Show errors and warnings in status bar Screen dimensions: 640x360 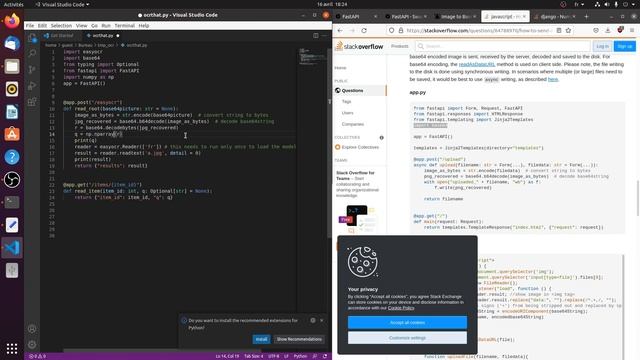click(x=38, y=356)
